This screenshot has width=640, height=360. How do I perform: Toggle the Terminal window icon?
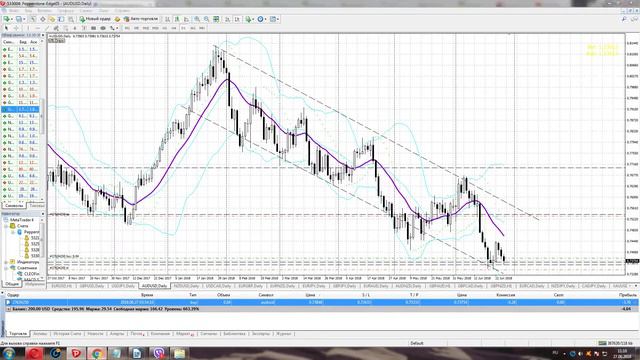(61, 19)
